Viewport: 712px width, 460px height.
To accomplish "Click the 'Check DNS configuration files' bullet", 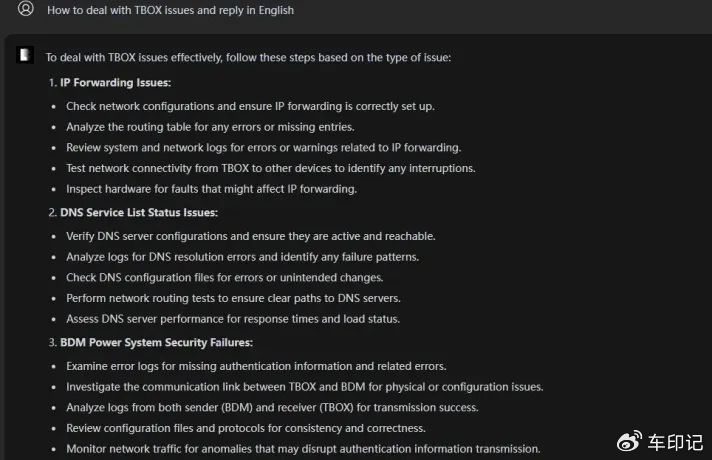I will click(x=225, y=277).
